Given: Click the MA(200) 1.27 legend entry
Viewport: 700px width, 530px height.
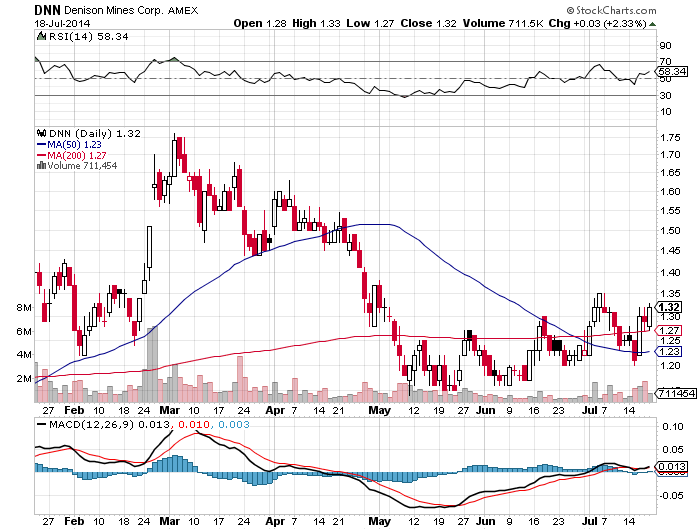Looking at the screenshot, I should click(x=77, y=155).
